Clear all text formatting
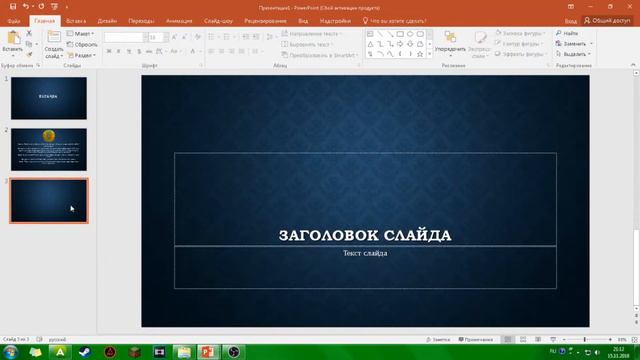The image size is (640, 360). pyautogui.click(x=198, y=37)
